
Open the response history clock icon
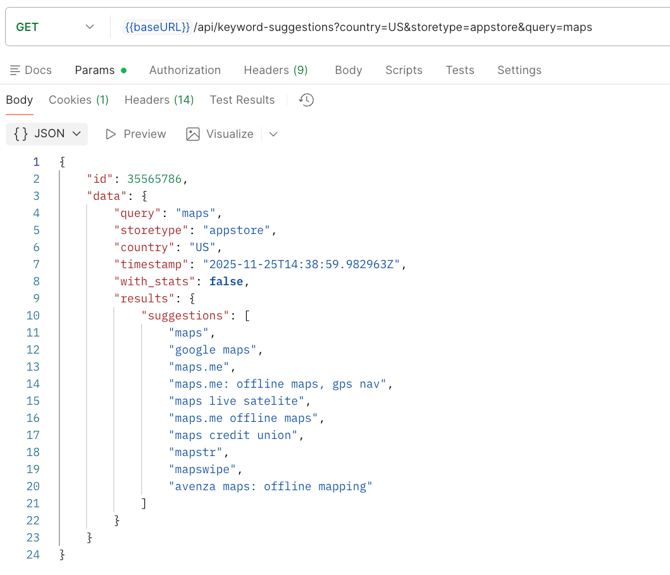[x=306, y=100]
